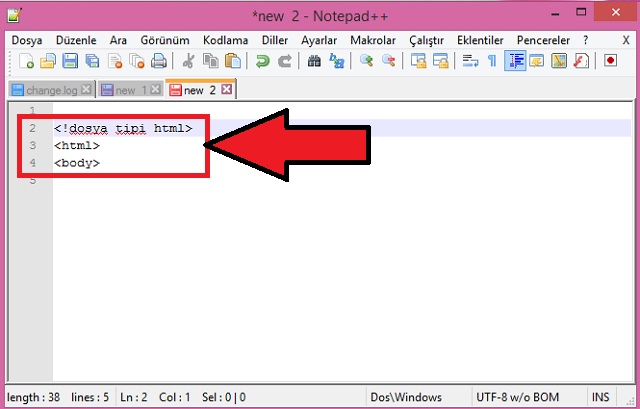The image size is (640, 409).
Task: Click the Cut scissors icon
Action: pyautogui.click(x=188, y=61)
